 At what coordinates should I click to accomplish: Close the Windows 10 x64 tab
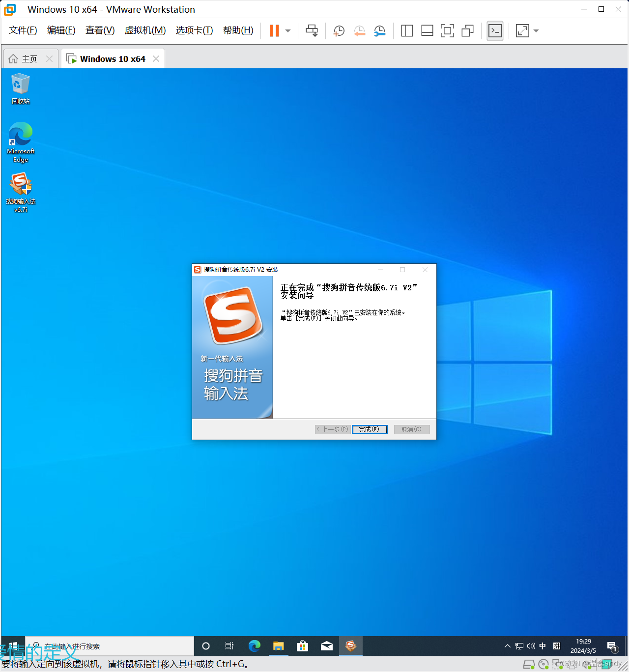click(x=156, y=58)
